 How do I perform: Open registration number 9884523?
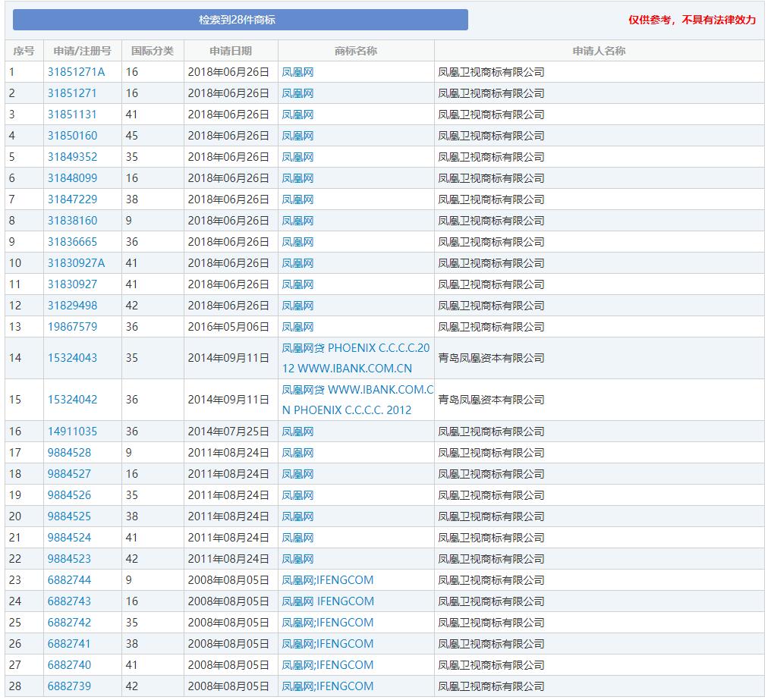pos(69,559)
